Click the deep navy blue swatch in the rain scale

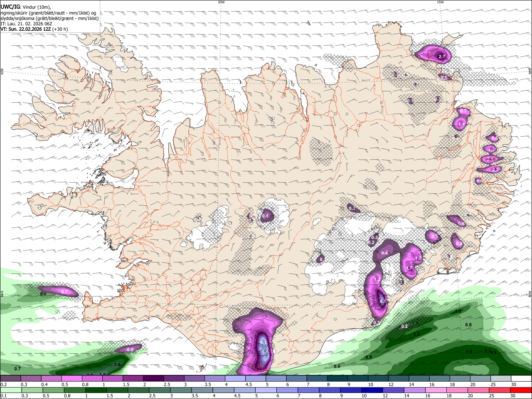point(371,390)
